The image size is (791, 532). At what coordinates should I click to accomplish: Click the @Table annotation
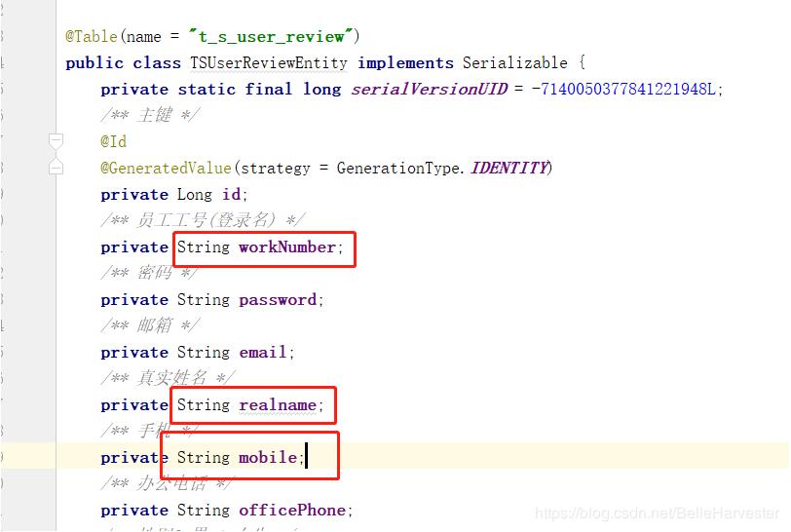[x=92, y=36]
